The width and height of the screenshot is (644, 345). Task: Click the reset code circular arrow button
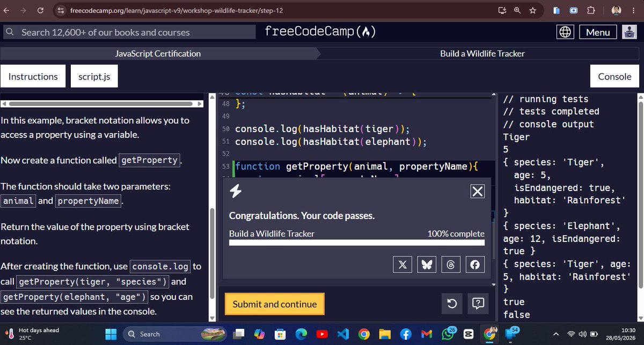tap(452, 304)
